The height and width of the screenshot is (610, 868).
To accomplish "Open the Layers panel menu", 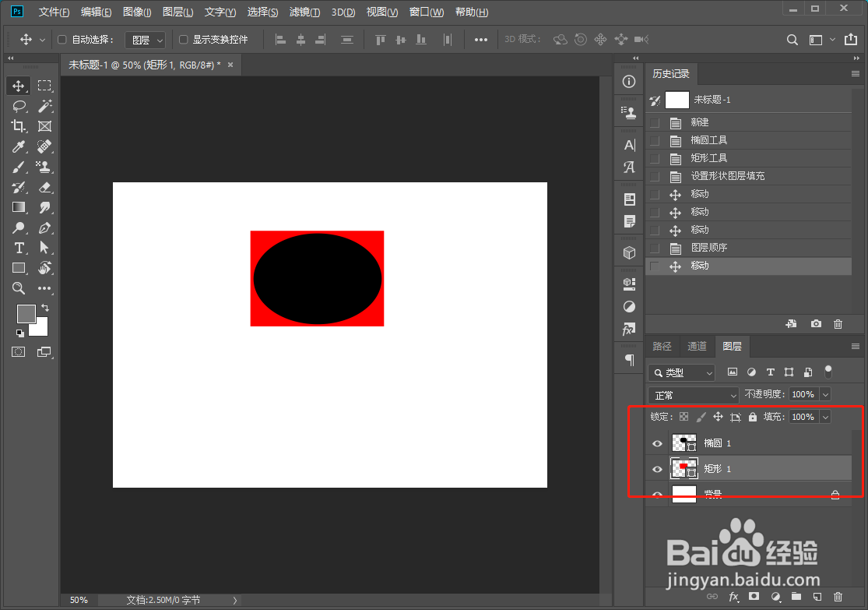I will coord(856,346).
